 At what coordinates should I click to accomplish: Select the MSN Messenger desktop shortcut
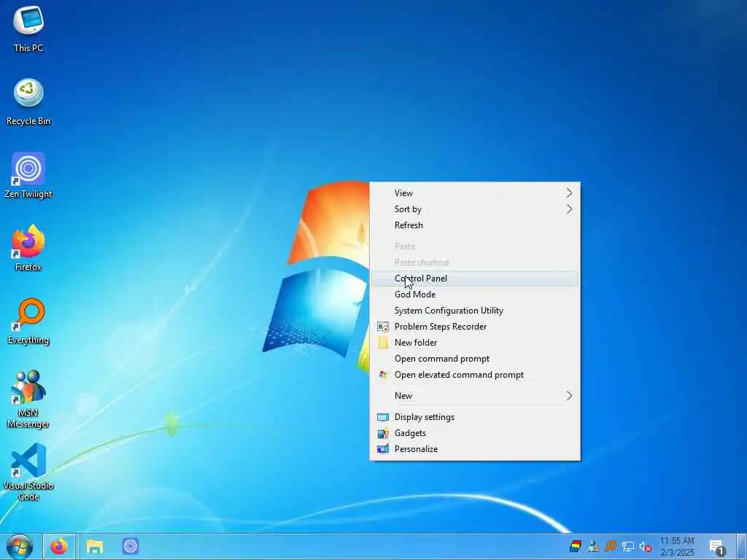28,399
